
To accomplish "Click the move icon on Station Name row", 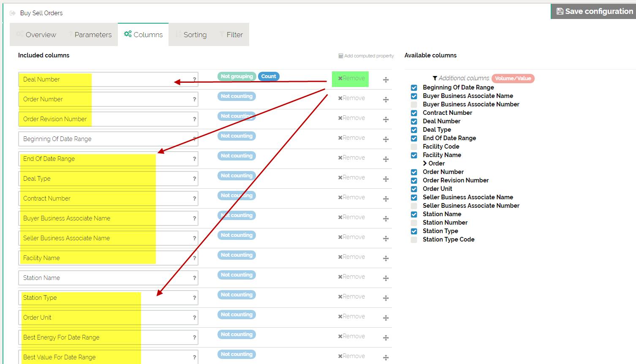I will point(386,278).
